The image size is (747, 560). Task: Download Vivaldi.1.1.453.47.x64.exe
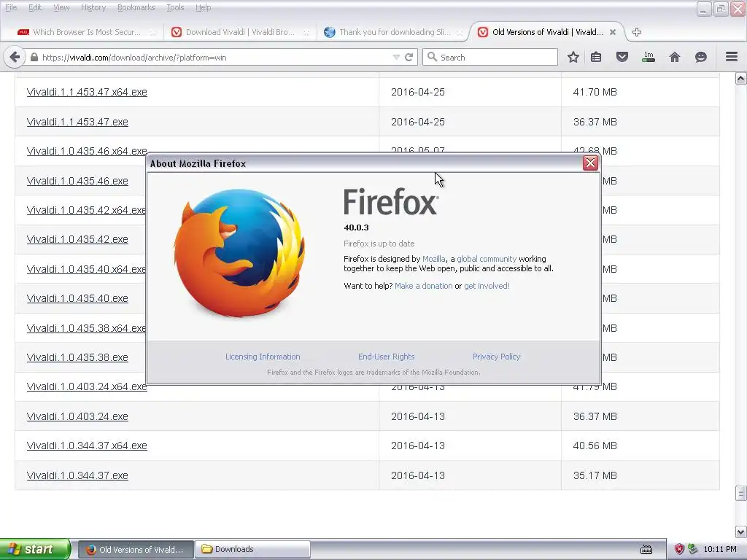[x=87, y=92]
